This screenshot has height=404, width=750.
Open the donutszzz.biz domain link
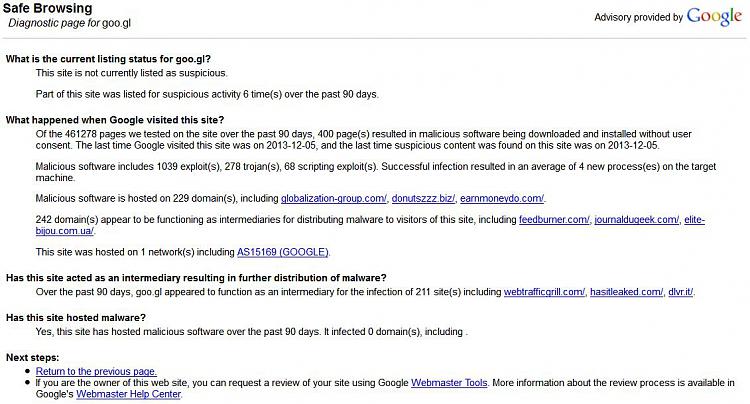click(x=423, y=198)
